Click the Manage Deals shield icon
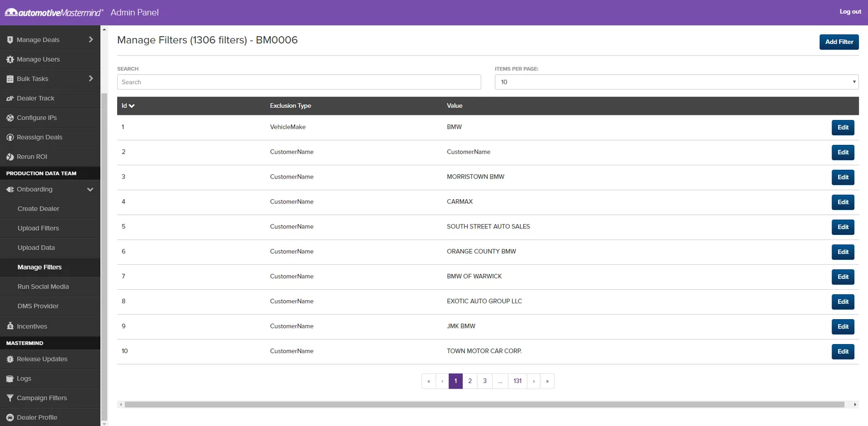Screen dimensions: 868x426 pos(10,40)
